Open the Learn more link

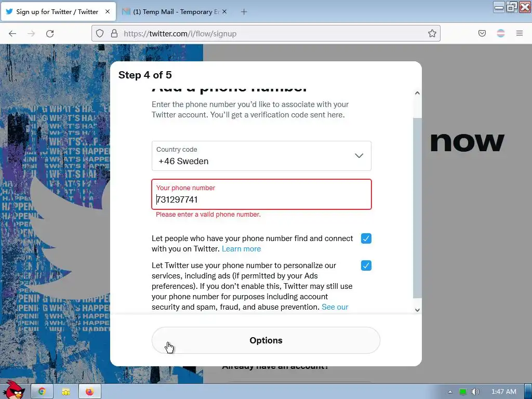(241, 249)
